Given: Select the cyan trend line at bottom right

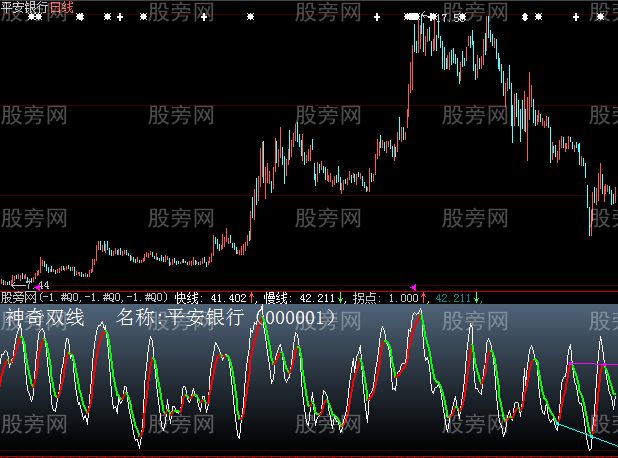Looking at the screenshot, I should pos(590,435).
